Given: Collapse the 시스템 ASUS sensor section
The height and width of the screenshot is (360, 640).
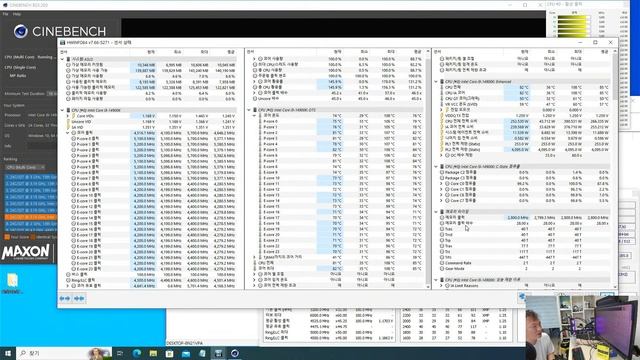Looking at the screenshot, I should 62,59.
